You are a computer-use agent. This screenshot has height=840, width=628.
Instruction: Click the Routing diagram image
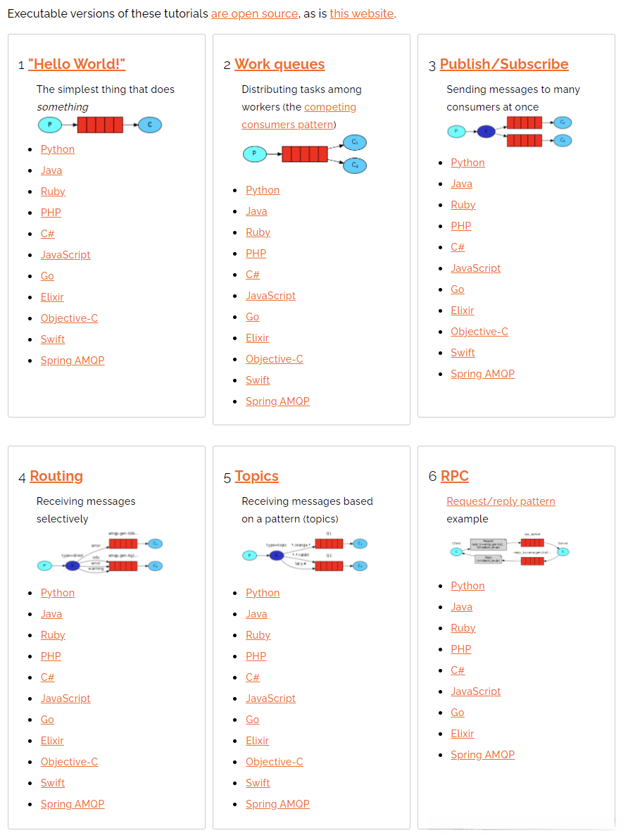coord(99,553)
